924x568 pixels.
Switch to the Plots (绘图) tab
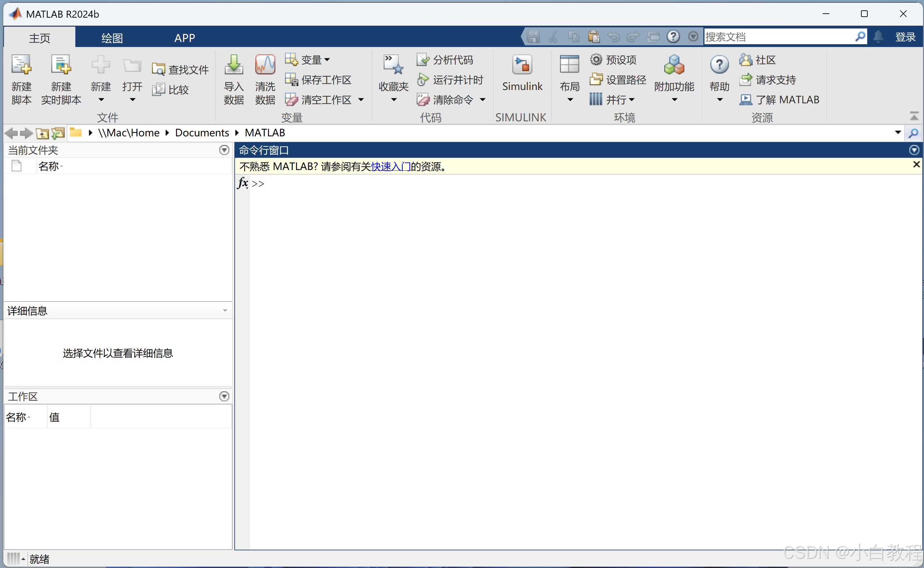[112, 38]
